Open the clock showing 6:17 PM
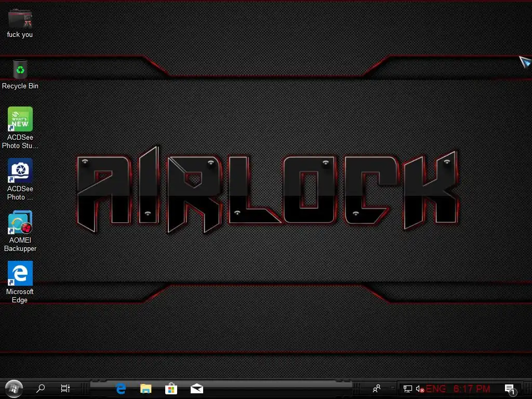 (472, 389)
